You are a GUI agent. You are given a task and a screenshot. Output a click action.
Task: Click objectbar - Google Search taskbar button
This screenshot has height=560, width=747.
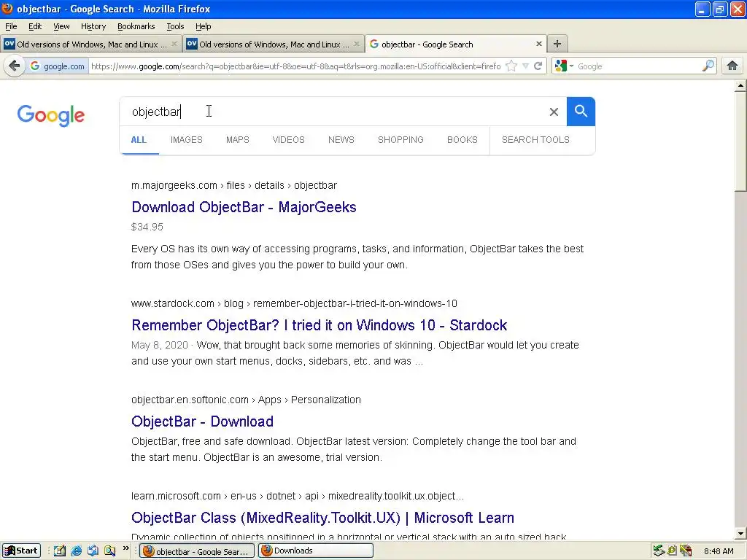197,551
